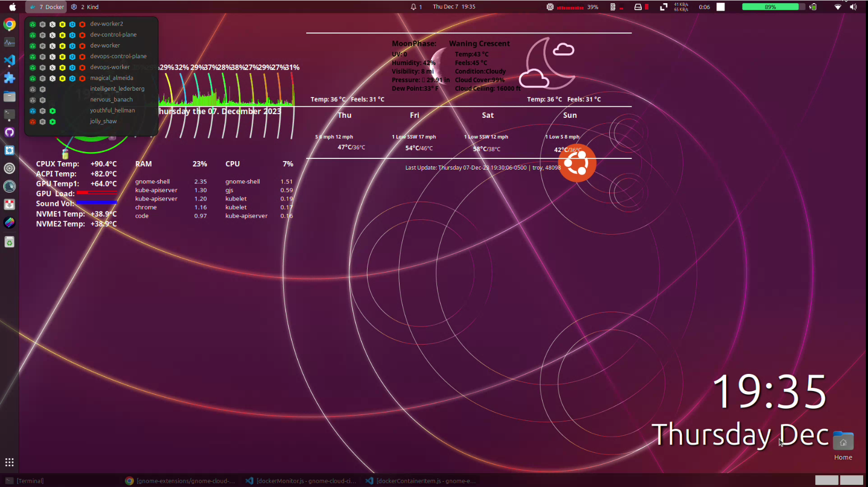Stop the dev-worker2 container

pyautogui.click(x=82, y=24)
